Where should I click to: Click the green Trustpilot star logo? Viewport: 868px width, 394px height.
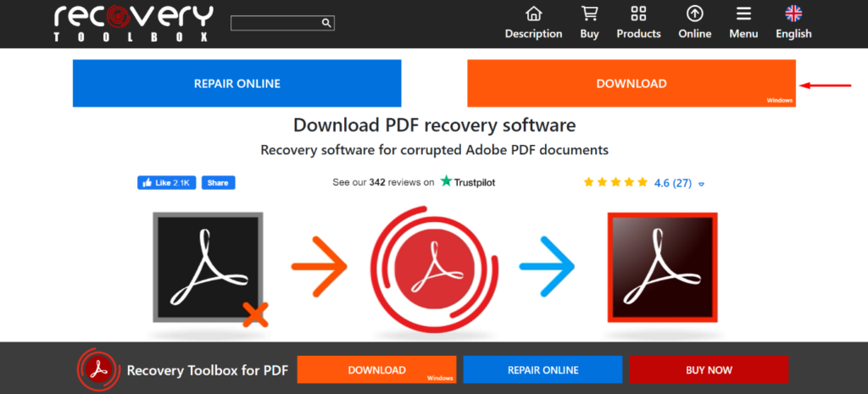point(446,181)
